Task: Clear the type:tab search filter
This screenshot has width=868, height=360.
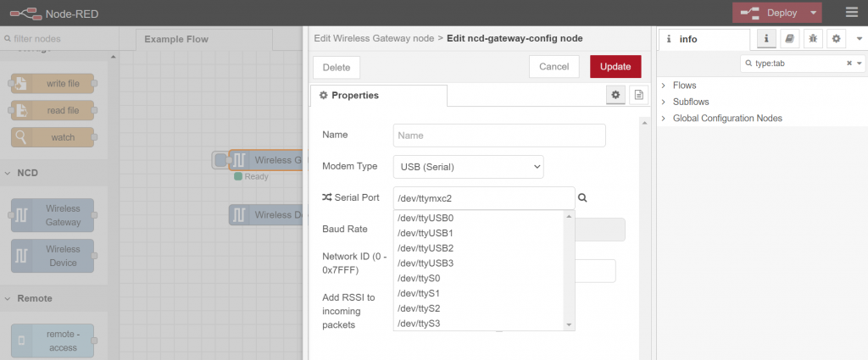Action: pyautogui.click(x=849, y=64)
